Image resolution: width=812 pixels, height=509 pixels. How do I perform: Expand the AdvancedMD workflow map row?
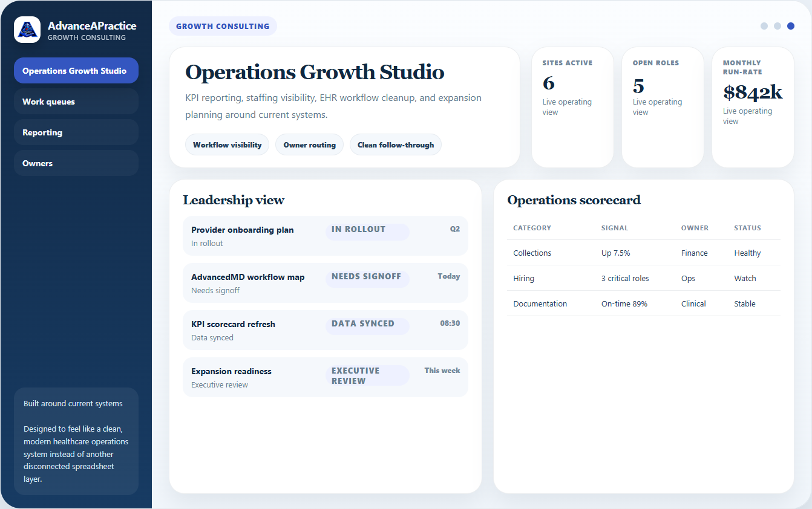326,282
